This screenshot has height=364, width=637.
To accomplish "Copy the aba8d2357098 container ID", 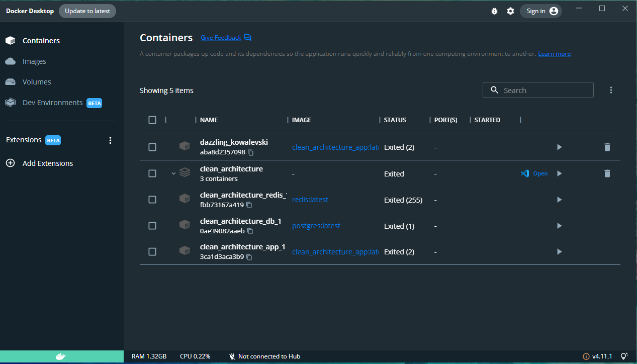I will [250, 152].
